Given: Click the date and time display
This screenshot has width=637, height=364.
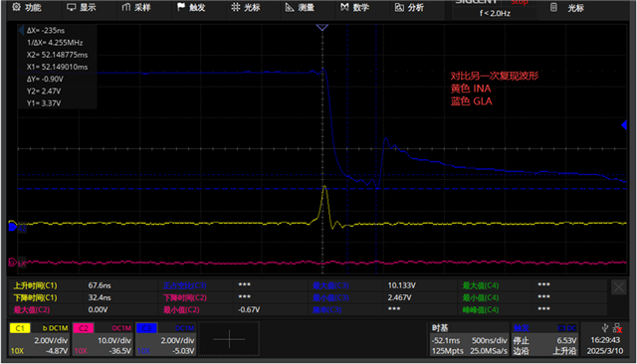Looking at the screenshot, I should 605,345.
